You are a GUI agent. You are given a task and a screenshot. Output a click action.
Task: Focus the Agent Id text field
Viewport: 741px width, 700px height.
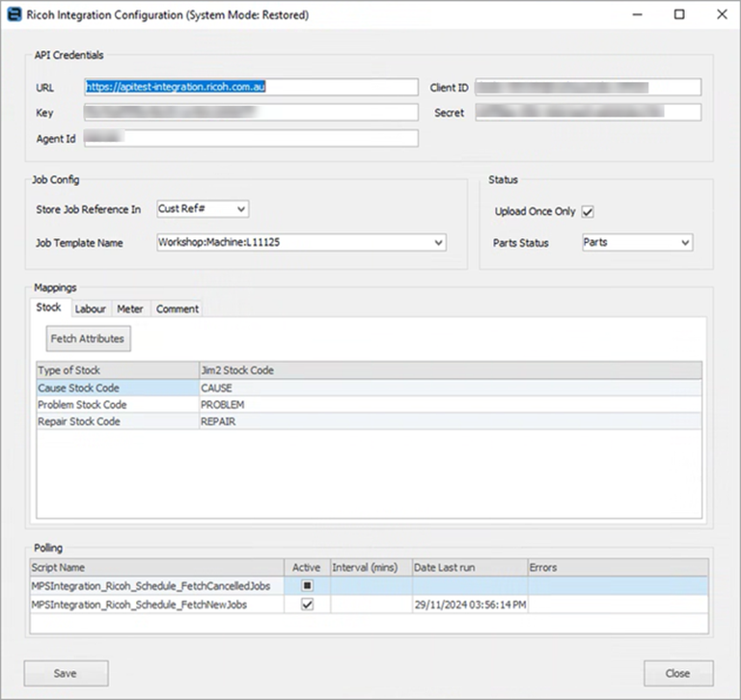pos(251,139)
